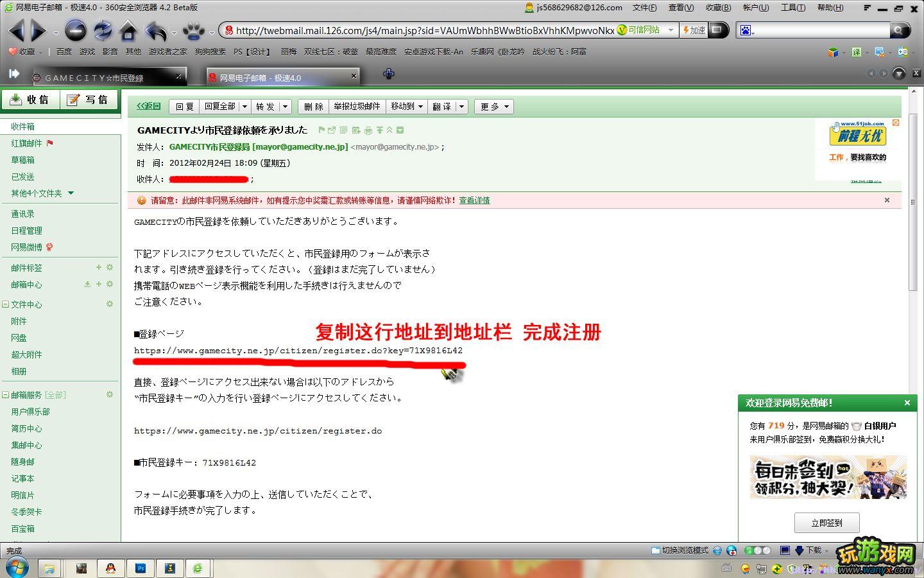The image size is (924, 578).
Task: Open the 帮助(H) menu
Action: [x=830, y=8]
